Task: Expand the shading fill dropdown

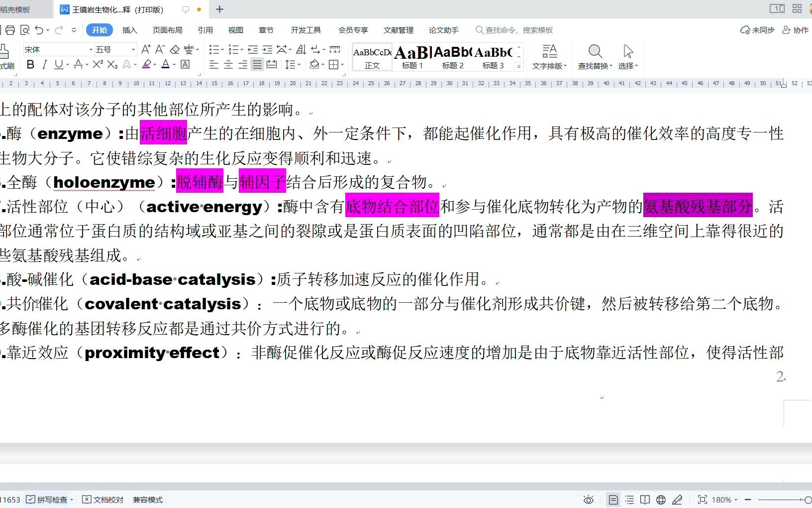Action: click(x=322, y=64)
